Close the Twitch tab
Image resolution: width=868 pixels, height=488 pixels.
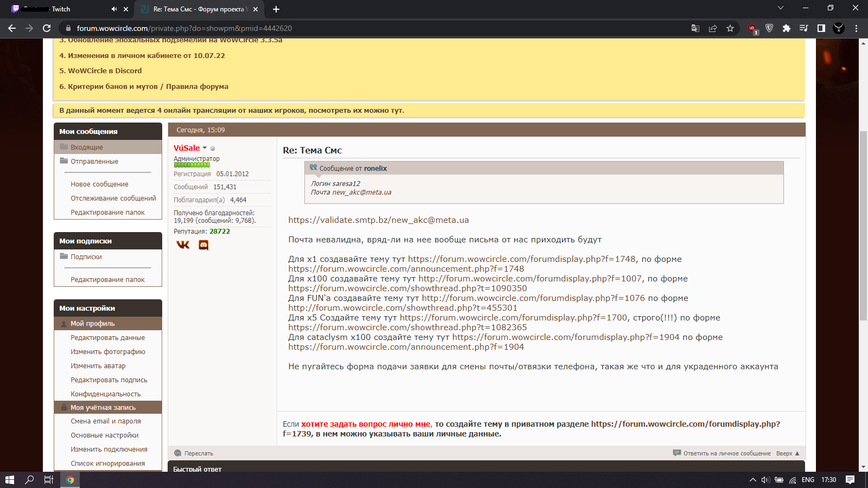[126, 9]
